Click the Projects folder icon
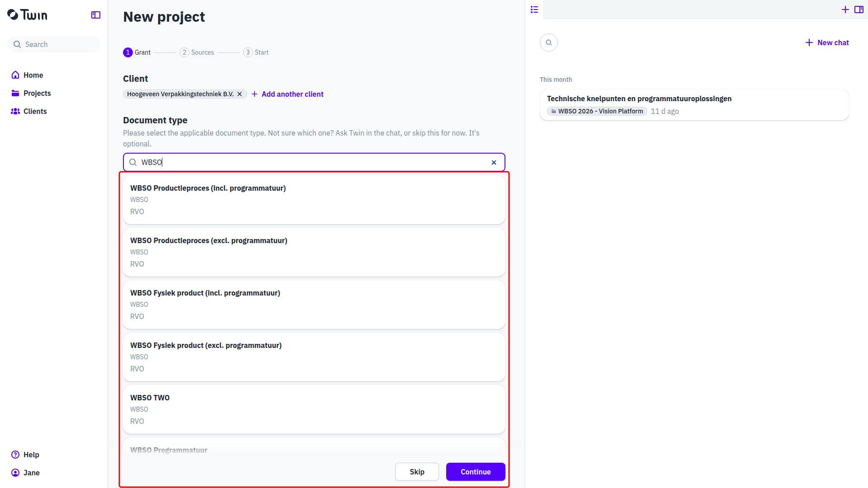Viewport: 868px width, 488px height. point(15,93)
